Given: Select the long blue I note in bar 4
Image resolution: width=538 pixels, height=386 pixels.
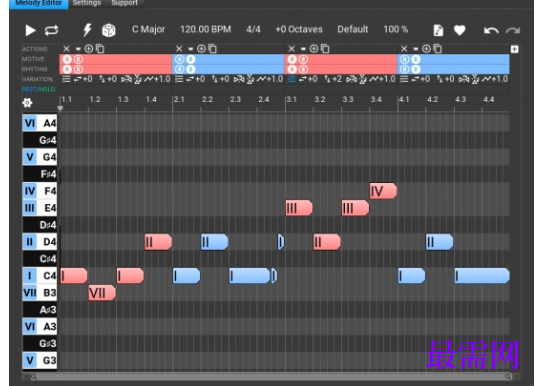Looking at the screenshot, I should (x=482, y=276).
